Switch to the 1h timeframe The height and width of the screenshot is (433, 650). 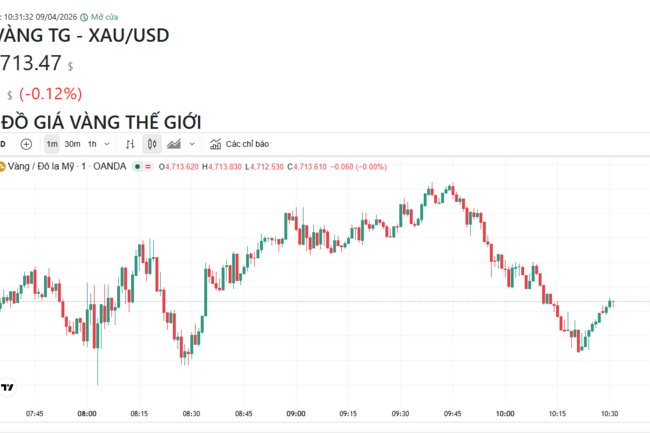point(92,144)
